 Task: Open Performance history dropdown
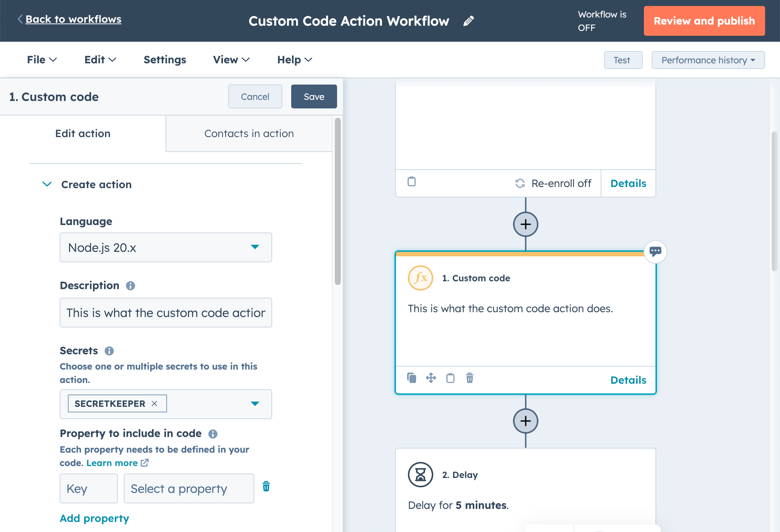click(708, 60)
